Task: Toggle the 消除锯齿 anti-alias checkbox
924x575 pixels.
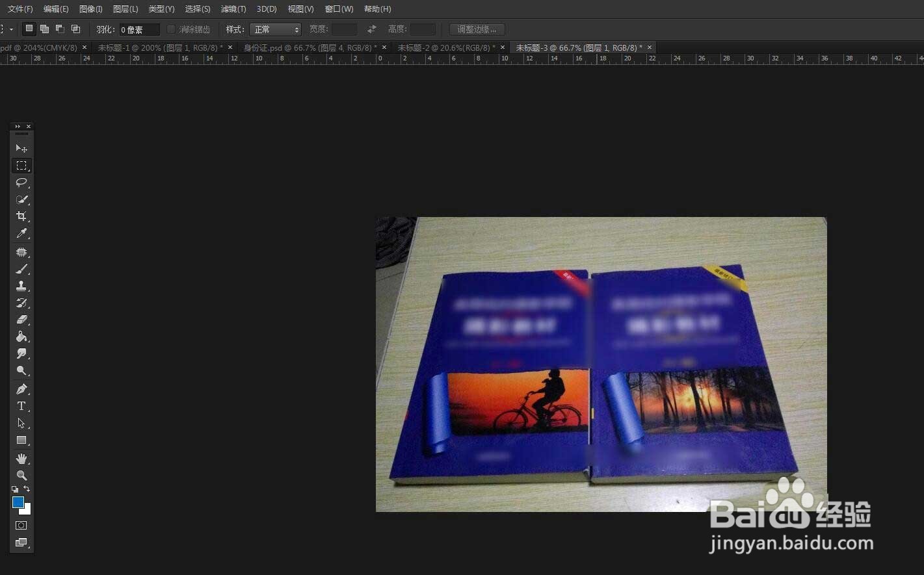Action: click(x=171, y=29)
